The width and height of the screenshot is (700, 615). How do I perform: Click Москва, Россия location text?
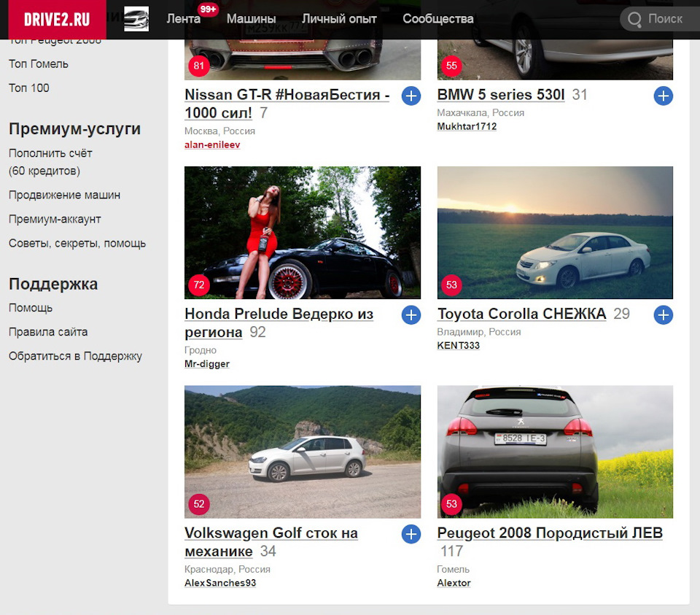point(220,131)
